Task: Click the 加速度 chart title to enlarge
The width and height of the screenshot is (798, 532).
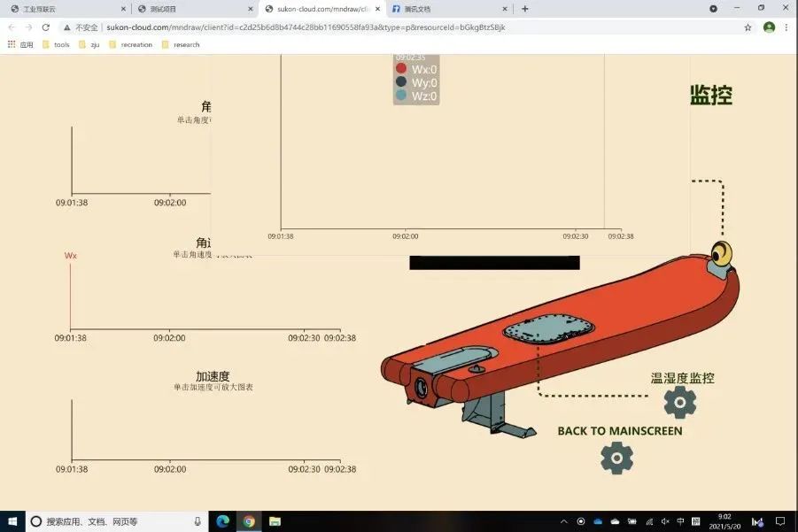Action: (213, 376)
